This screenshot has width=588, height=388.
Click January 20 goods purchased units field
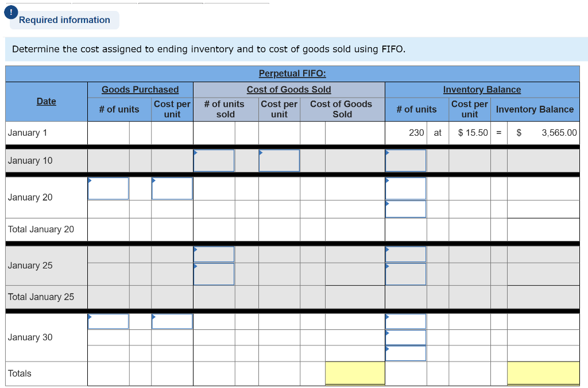click(x=108, y=187)
